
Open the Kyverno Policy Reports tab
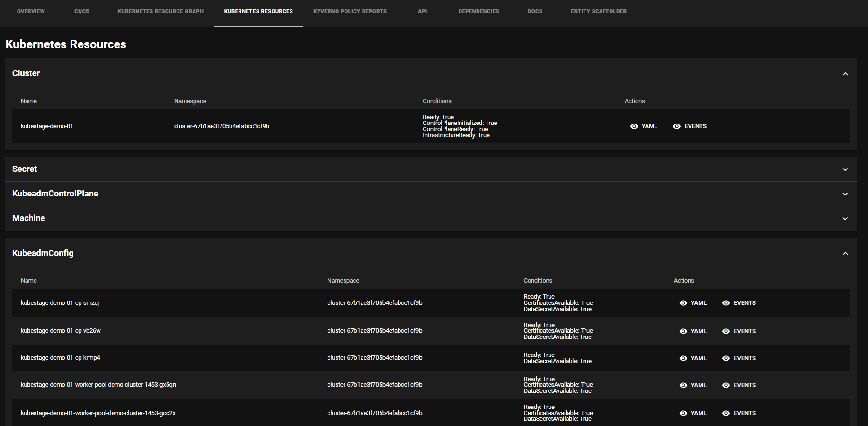pos(350,11)
